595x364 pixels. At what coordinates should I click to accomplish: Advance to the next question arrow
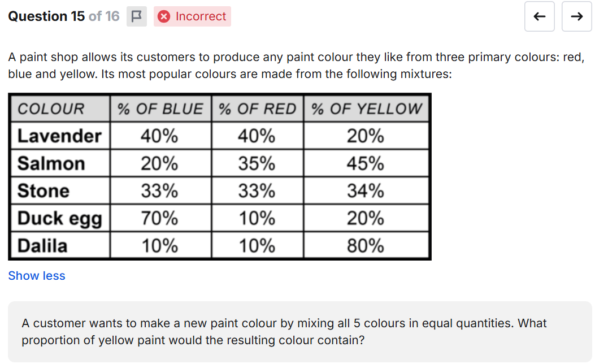pyautogui.click(x=576, y=16)
